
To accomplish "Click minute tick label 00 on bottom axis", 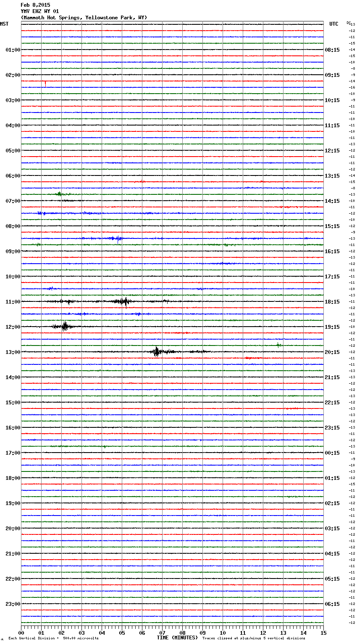I will pos(21,633).
